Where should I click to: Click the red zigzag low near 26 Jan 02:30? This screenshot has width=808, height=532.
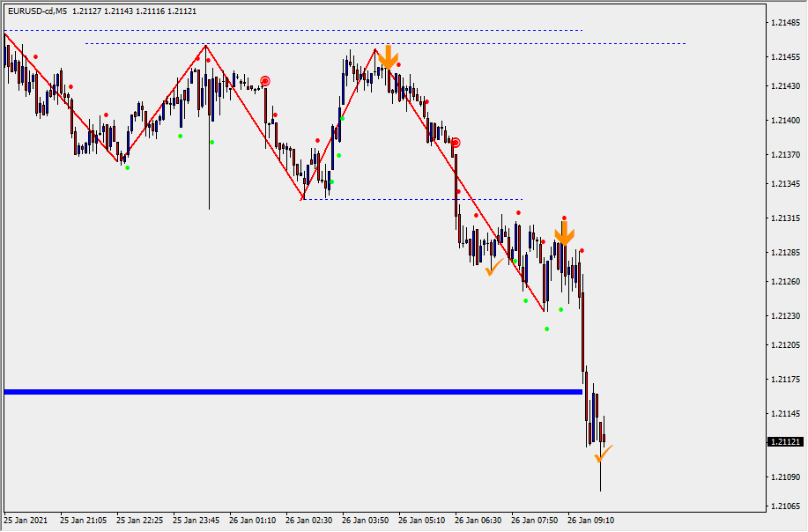303,199
